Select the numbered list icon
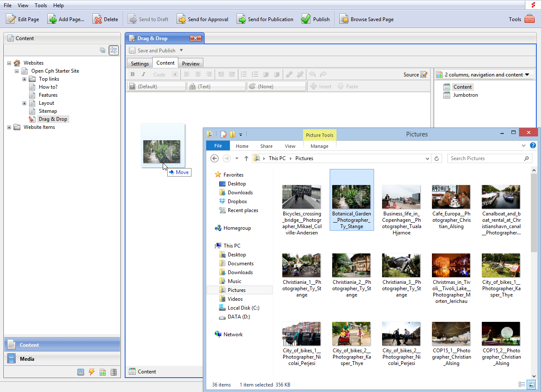 click(x=255, y=74)
